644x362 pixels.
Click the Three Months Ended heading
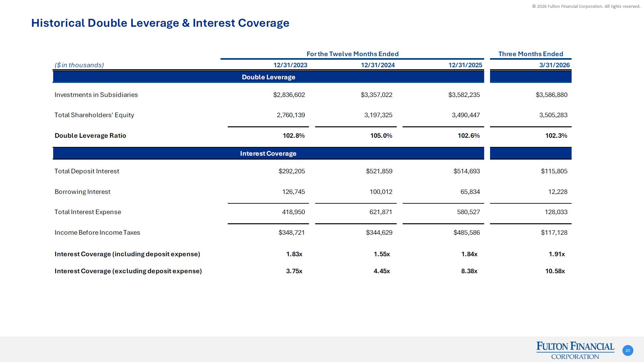point(530,54)
